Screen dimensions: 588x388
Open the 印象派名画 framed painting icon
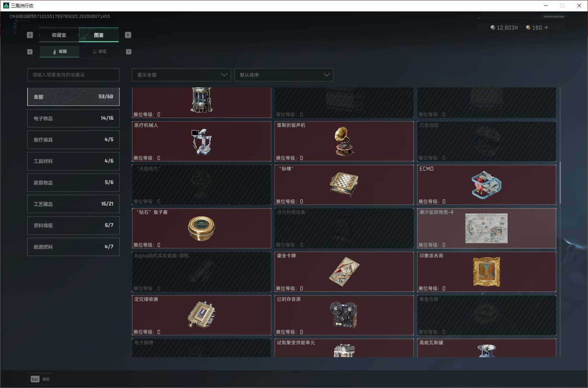pyautogui.click(x=486, y=272)
